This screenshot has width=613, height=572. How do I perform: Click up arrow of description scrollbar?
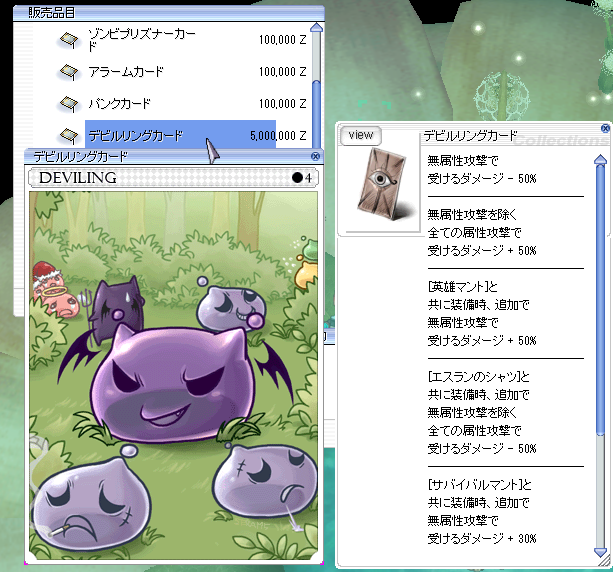coord(600,160)
